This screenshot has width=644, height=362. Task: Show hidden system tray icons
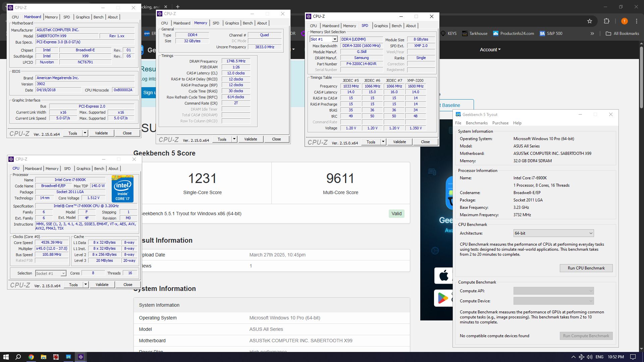[x=573, y=357]
